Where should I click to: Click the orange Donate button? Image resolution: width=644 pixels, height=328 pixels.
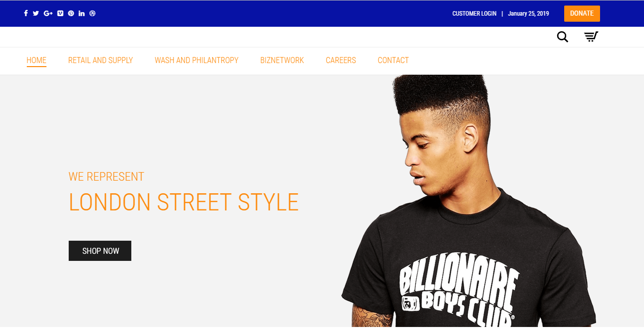click(582, 14)
